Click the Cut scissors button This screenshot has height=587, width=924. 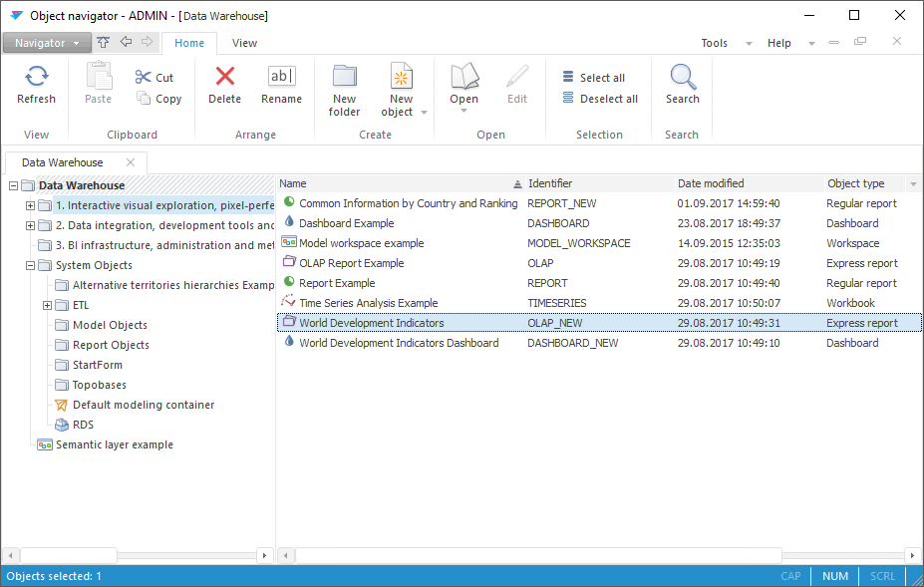click(154, 78)
